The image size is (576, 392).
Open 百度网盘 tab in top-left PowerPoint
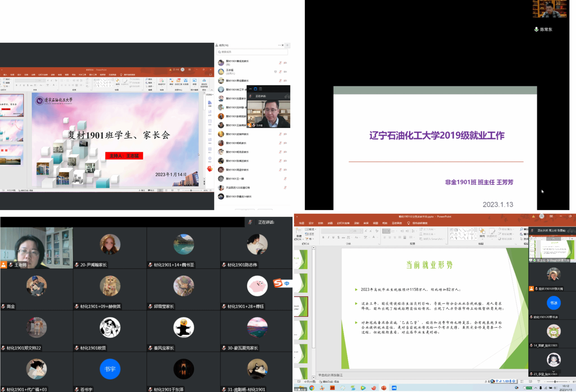(x=112, y=75)
